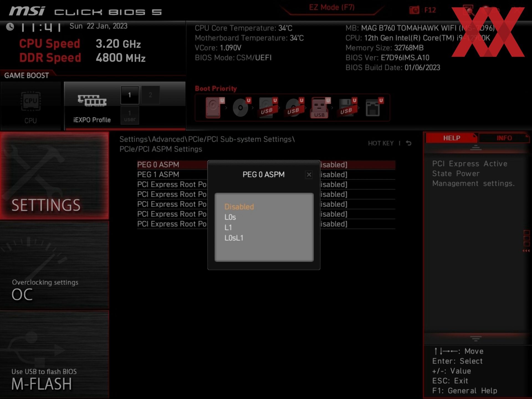The width and height of the screenshot is (532, 399).
Task: Click the clock icon beside the time
Action: pyautogui.click(x=10, y=27)
